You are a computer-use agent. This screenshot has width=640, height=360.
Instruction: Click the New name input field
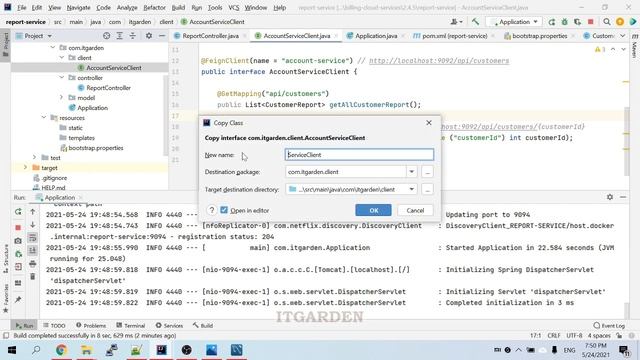pyautogui.click(x=359, y=155)
